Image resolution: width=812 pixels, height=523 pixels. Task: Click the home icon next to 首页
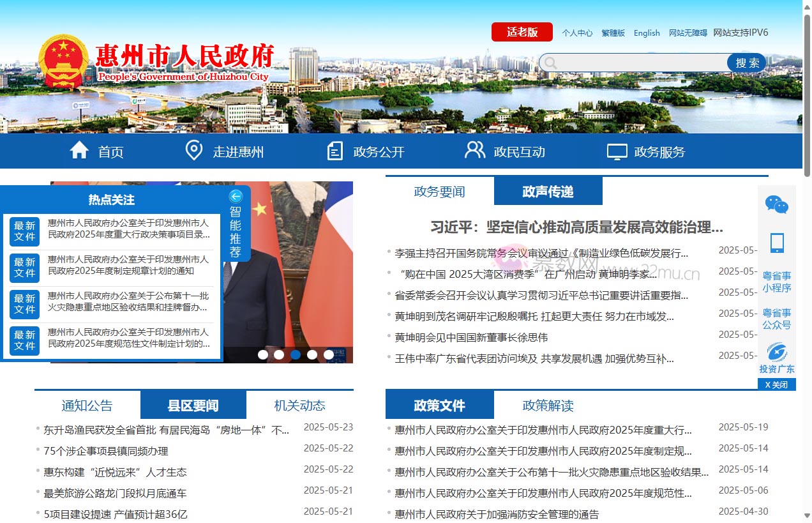point(79,150)
